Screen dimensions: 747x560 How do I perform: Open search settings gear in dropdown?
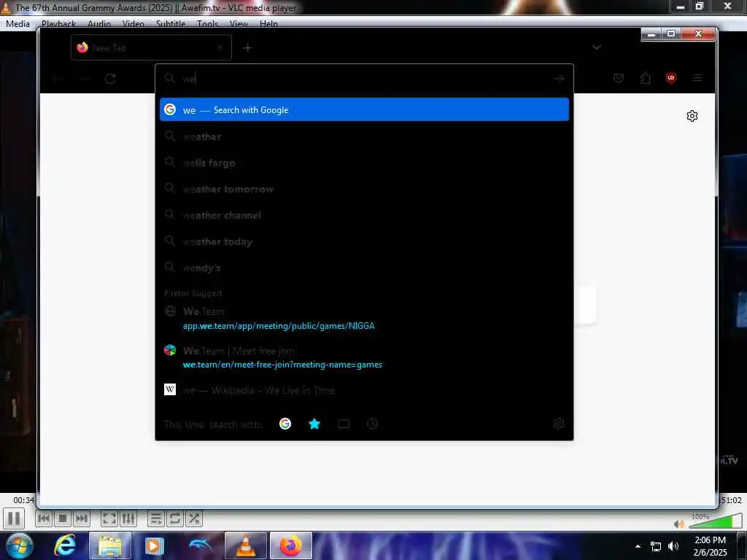click(558, 424)
